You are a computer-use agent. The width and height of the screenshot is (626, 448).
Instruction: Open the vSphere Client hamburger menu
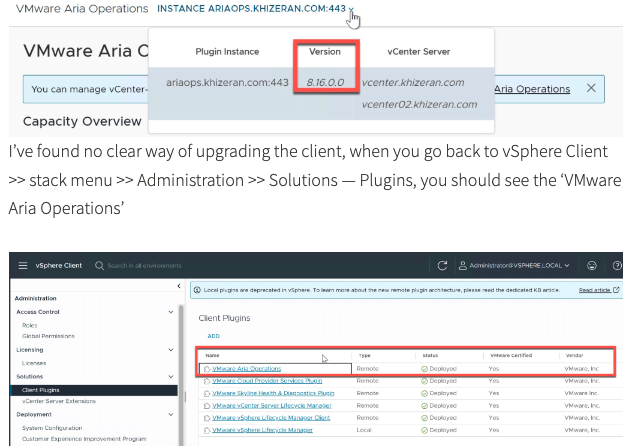click(x=23, y=266)
